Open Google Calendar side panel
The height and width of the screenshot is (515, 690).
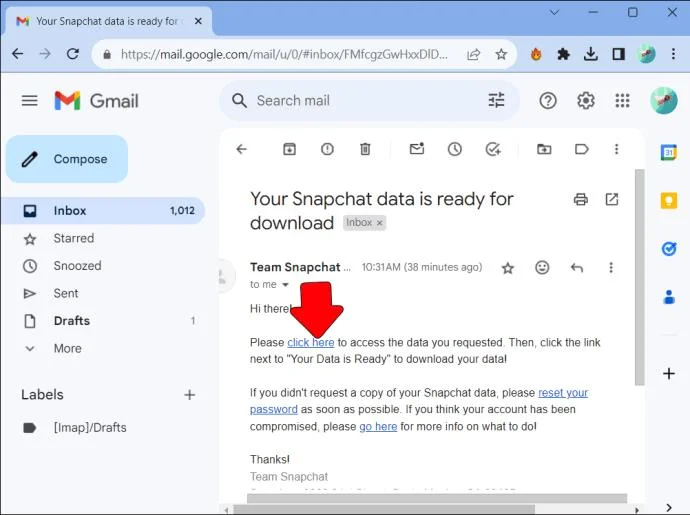coord(669,153)
